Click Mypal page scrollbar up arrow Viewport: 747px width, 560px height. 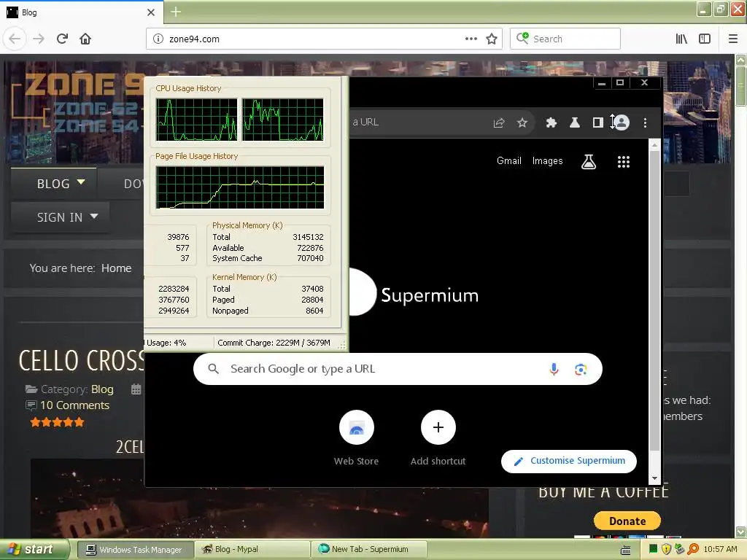tap(741, 60)
